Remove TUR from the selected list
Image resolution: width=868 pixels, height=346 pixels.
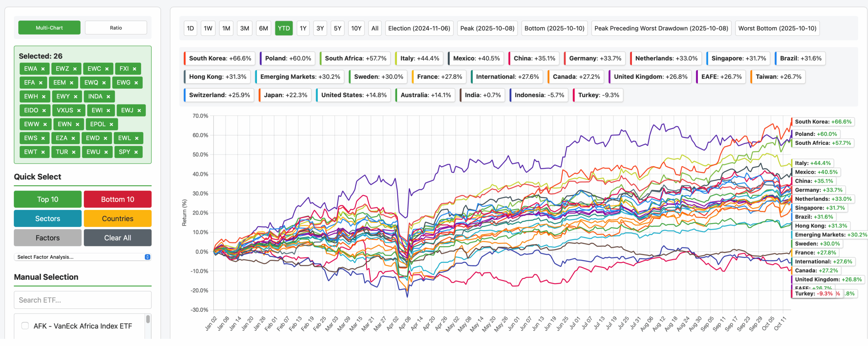point(74,152)
